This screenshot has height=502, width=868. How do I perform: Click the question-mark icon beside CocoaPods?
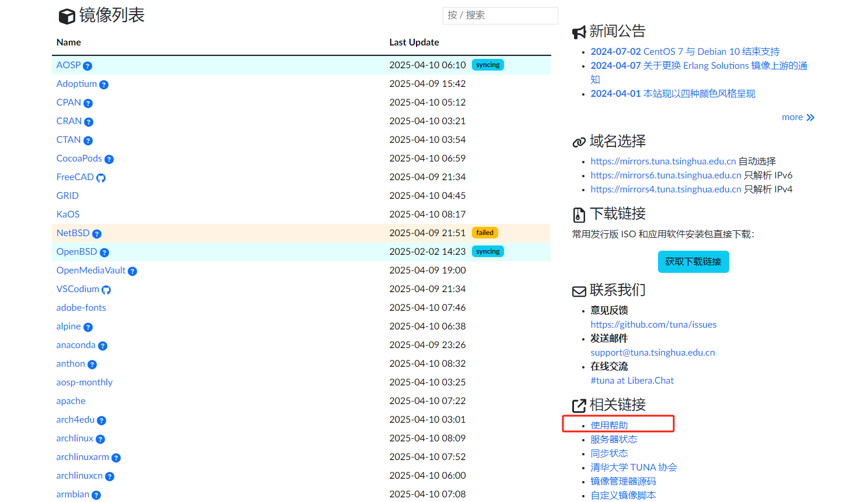pos(109,159)
